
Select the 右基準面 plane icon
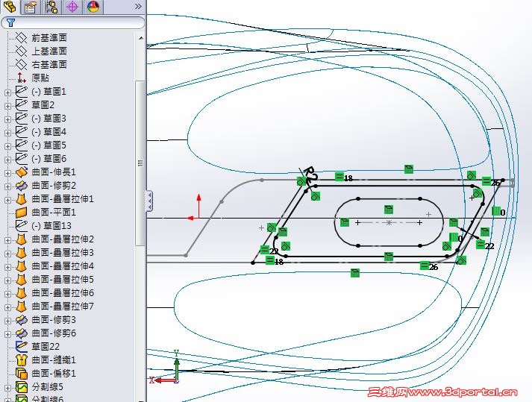[x=21, y=64]
